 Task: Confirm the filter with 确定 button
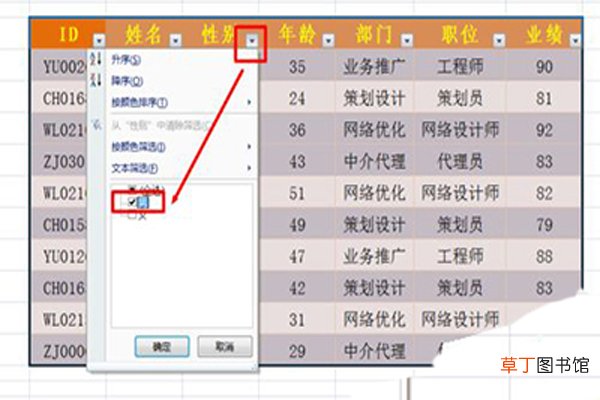pos(162,347)
